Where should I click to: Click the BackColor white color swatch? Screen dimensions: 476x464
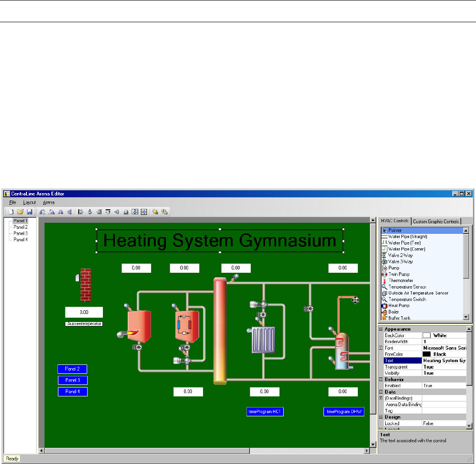pos(426,335)
